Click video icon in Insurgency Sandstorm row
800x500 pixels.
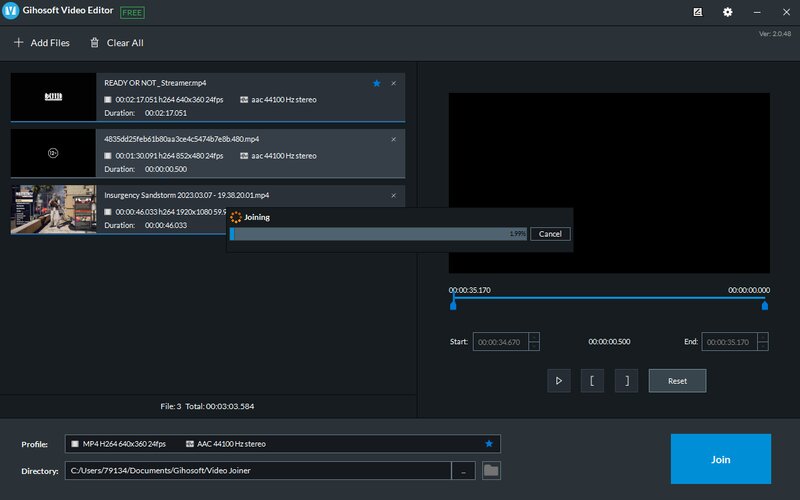point(108,212)
